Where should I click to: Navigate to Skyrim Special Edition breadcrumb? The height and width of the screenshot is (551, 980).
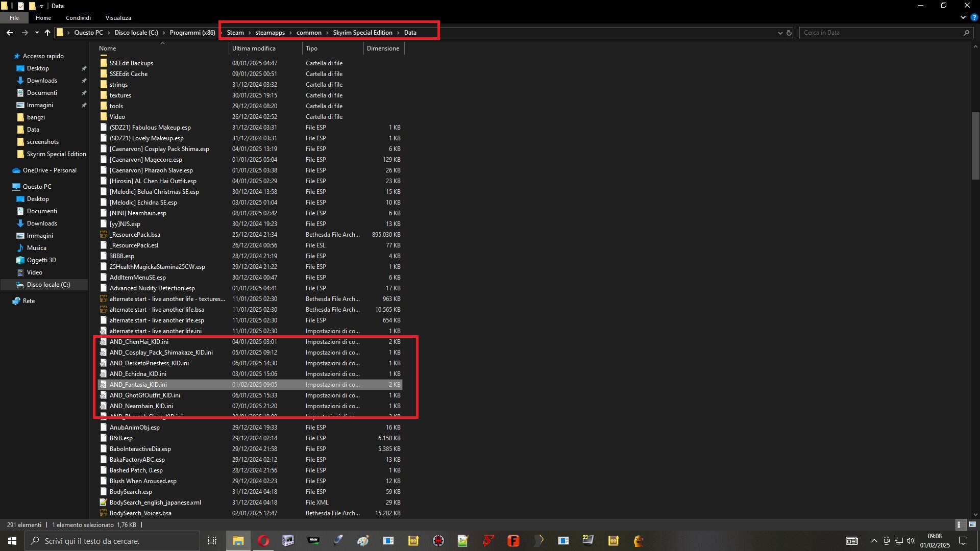363,33
